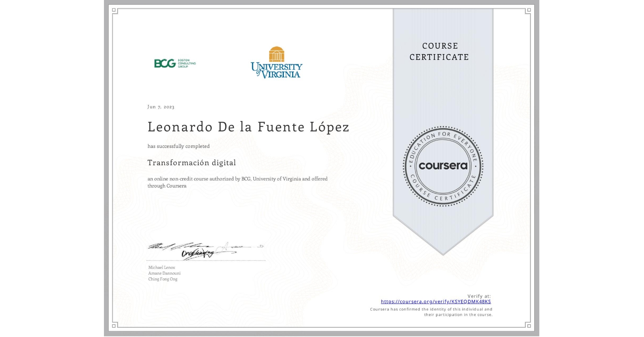Click the instructor name Amane Dannouni
The width and height of the screenshot is (644, 337).
[164, 273]
